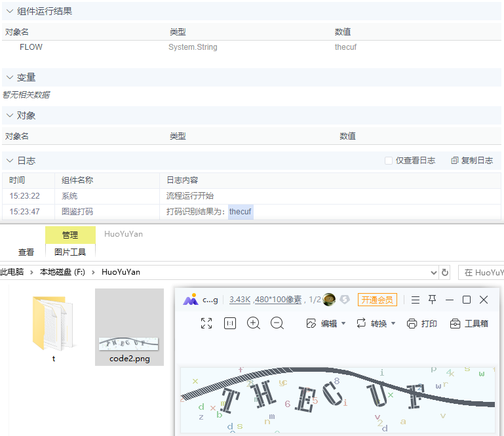Click the 数值 column header in results
This screenshot has height=436, width=504.
click(343, 32)
